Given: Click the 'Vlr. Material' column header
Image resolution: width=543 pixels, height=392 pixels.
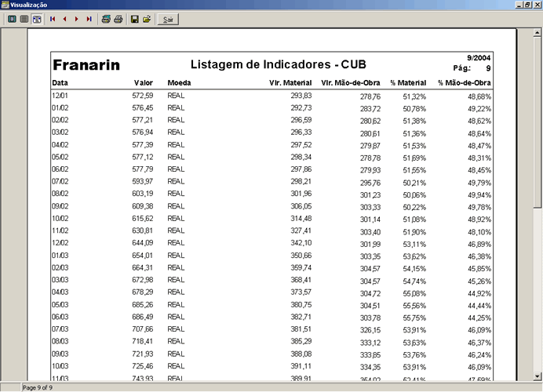Looking at the screenshot, I should coord(290,82).
